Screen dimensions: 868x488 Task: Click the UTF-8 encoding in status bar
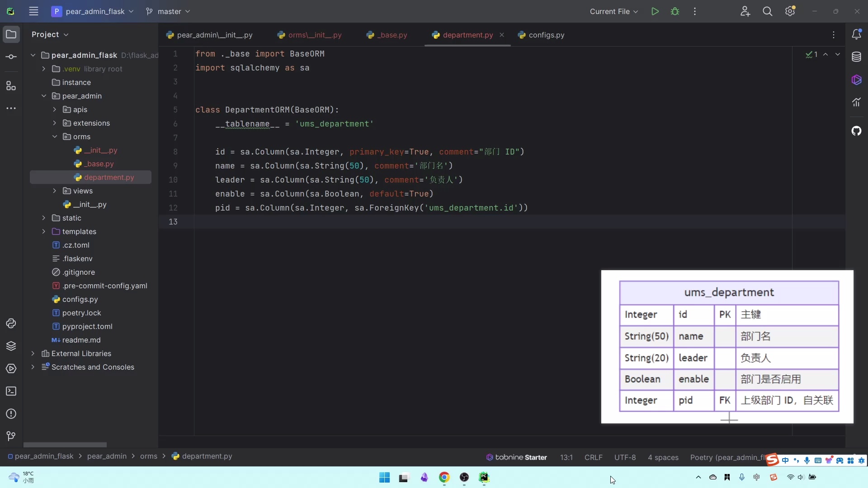(x=625, y=457)
